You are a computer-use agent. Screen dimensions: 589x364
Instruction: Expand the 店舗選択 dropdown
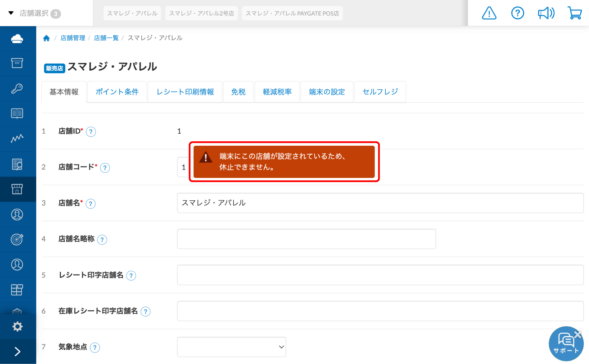point(34,13)
